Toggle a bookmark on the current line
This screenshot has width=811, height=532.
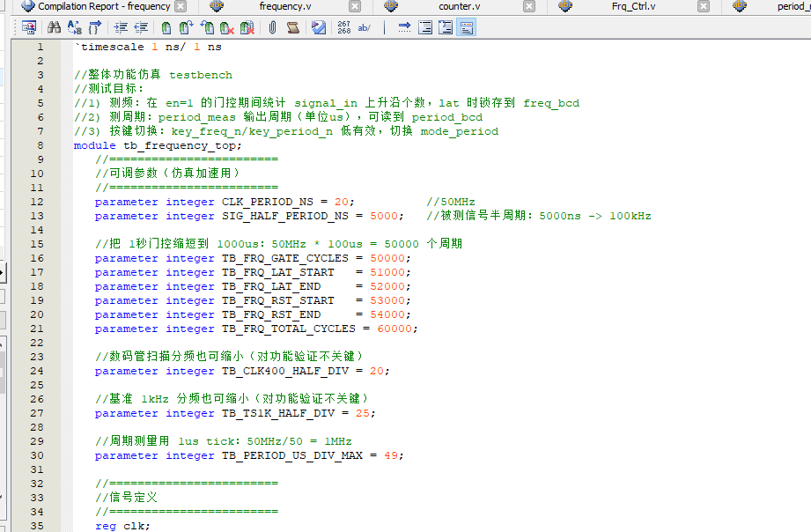click(x=166, y=27)
